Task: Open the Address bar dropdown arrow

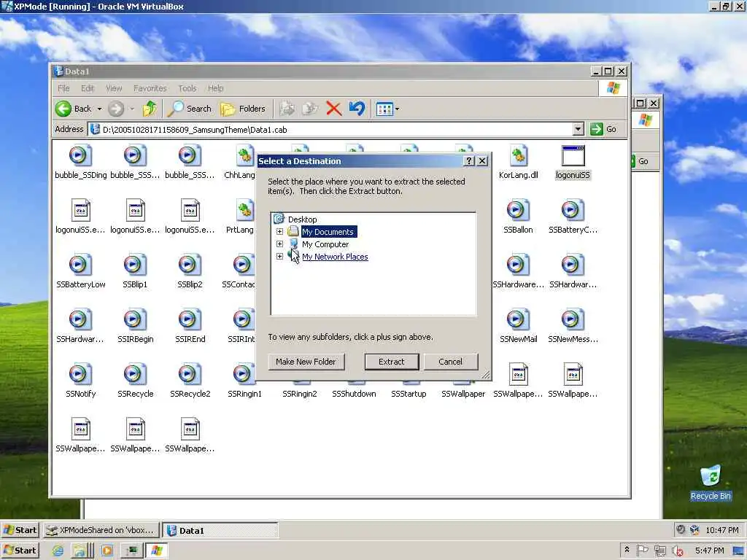Action: click(x=578, y=129)
